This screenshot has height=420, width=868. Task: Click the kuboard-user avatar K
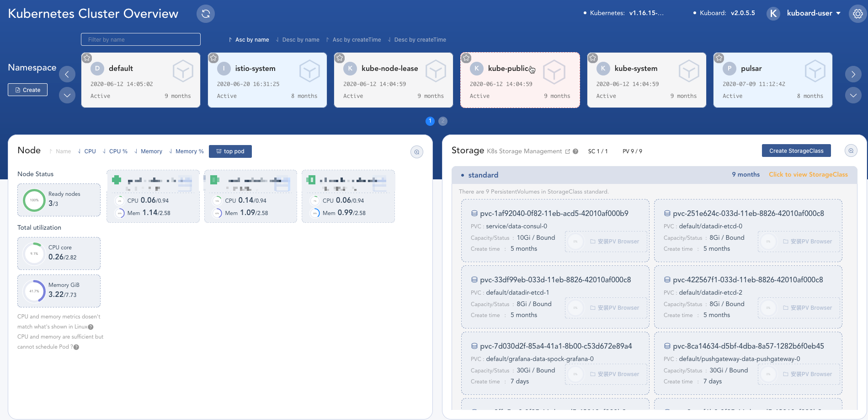pos(773,13)
